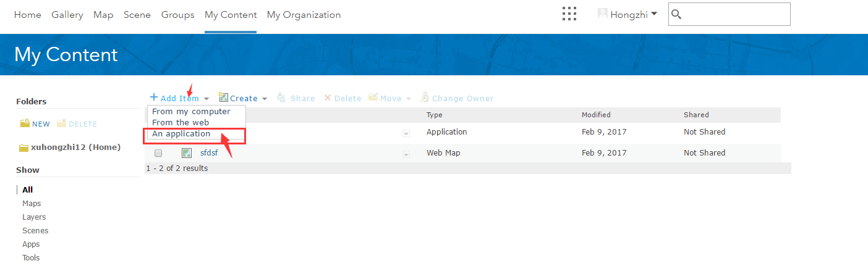The height and width of the screenshot is (266, 868).
Task: Click the search magnifier icon
Action: (x=676, y=14)
